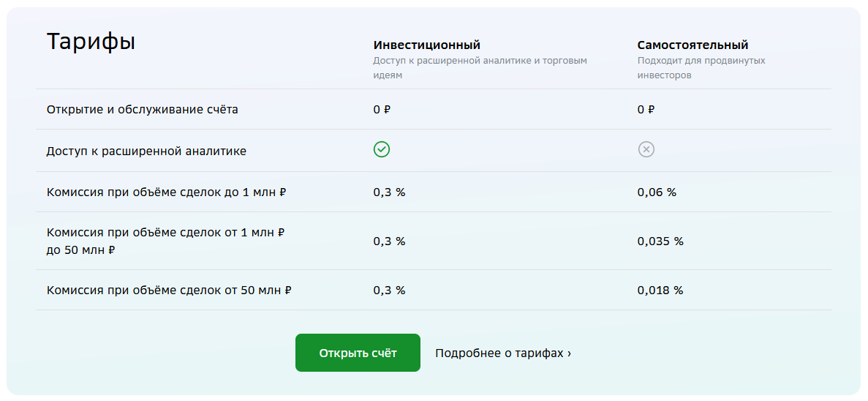868x401 pixels.
Task: Click the 0,018 % commission value
Action: (660, 291)
